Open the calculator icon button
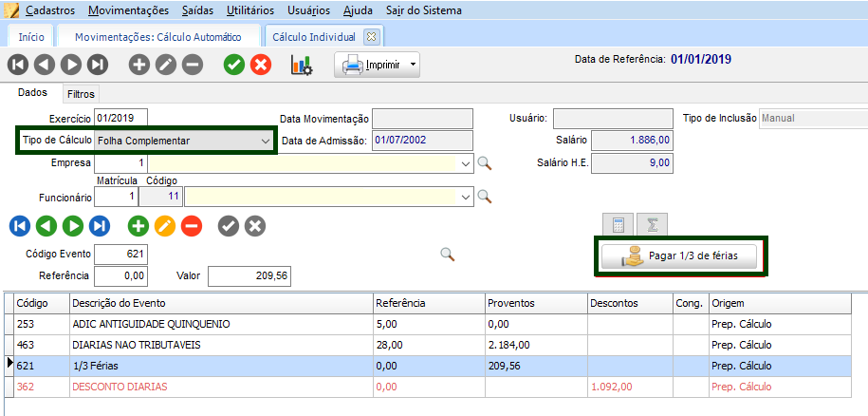The width and height of the screenshot is (868, 416). [619, 225]
